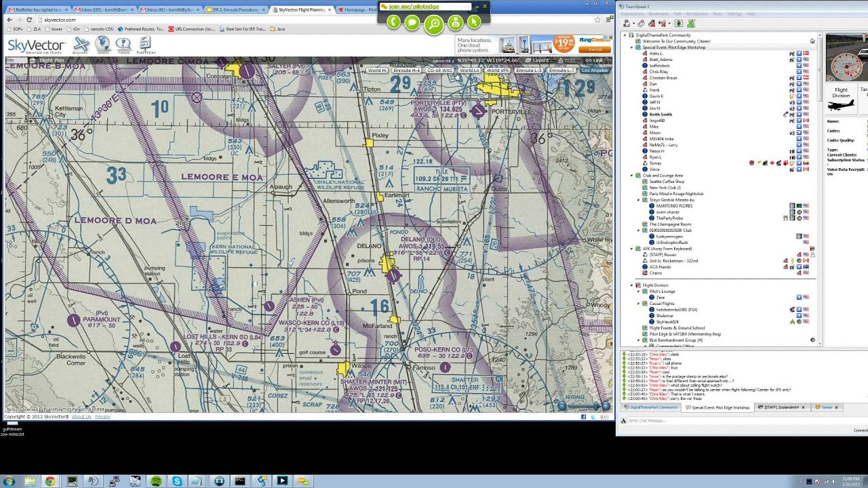Click the TeamSpeak chat text format icon
The width and height of the screenshot is (868, 488).
point(624,421)
